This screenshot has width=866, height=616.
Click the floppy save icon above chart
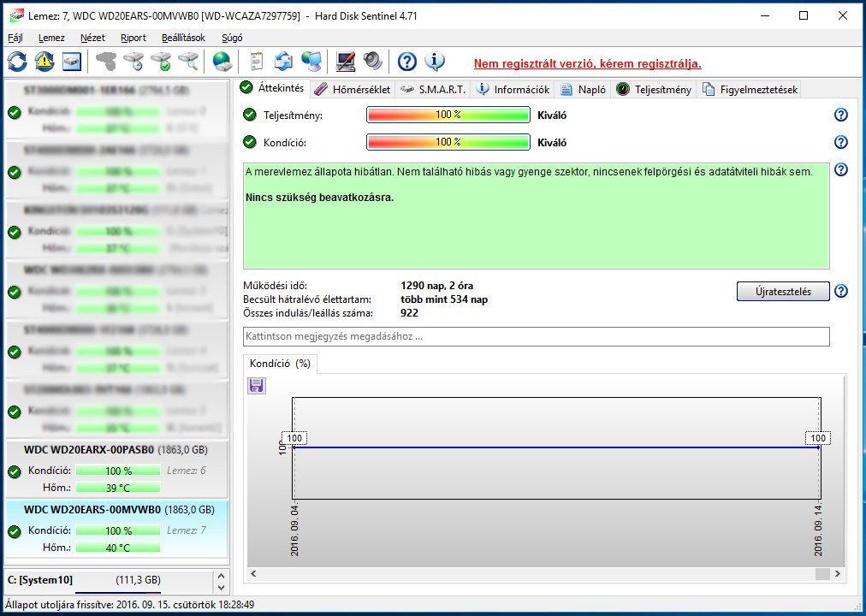tap(256, 386)
